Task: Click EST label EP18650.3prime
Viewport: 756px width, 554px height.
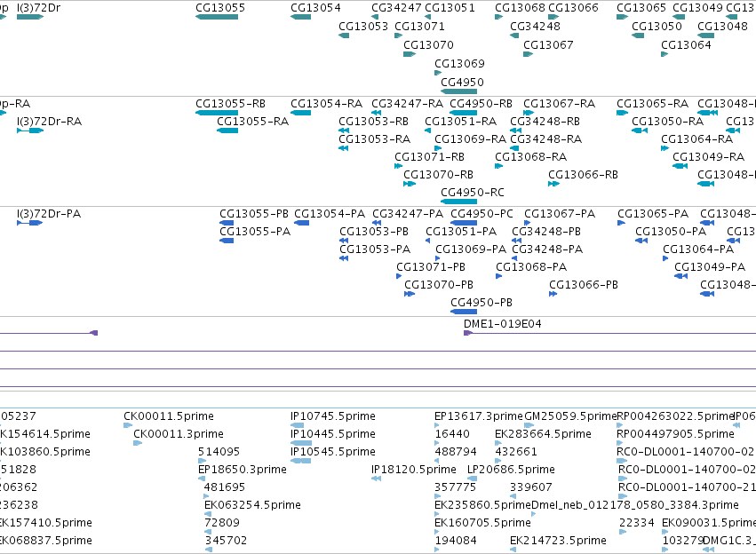Action: [x=242, y=470]
